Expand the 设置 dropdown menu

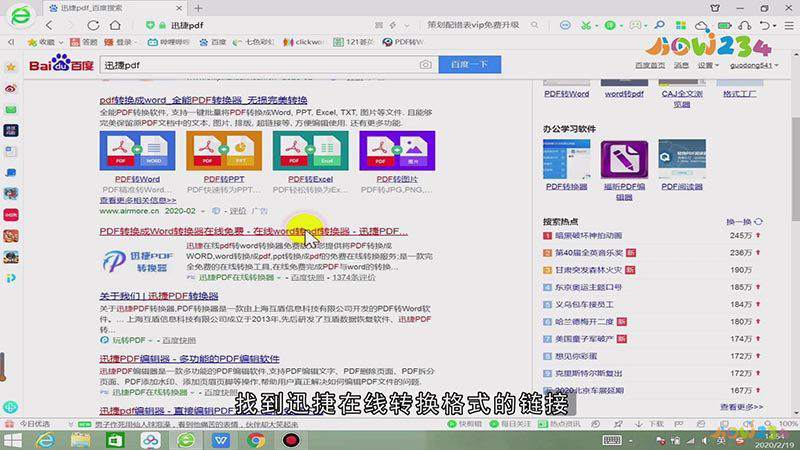coord(708,65)
